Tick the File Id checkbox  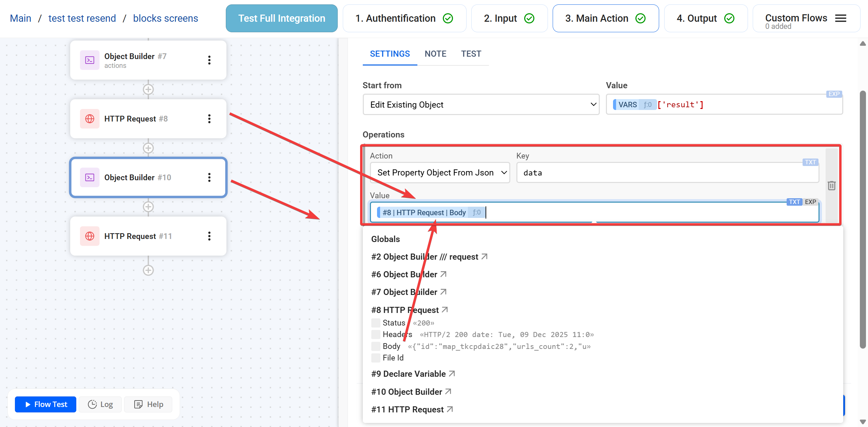(x=375, y=358)
